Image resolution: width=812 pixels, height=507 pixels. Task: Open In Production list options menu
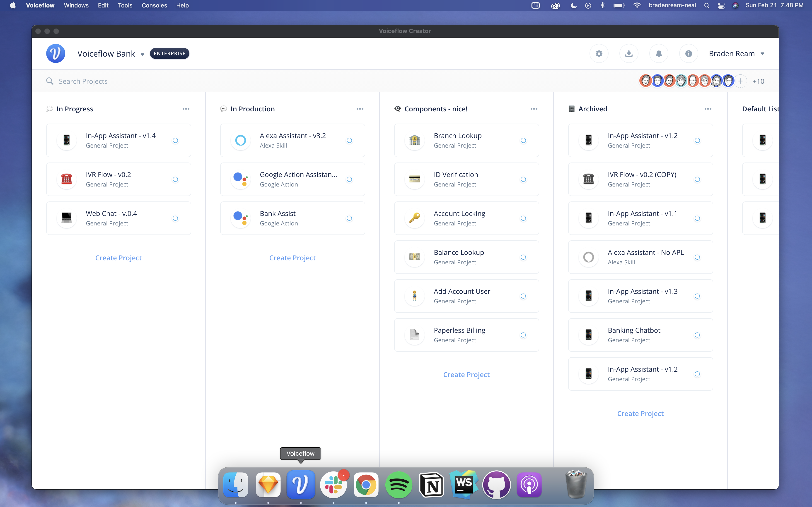pos(360,109)
